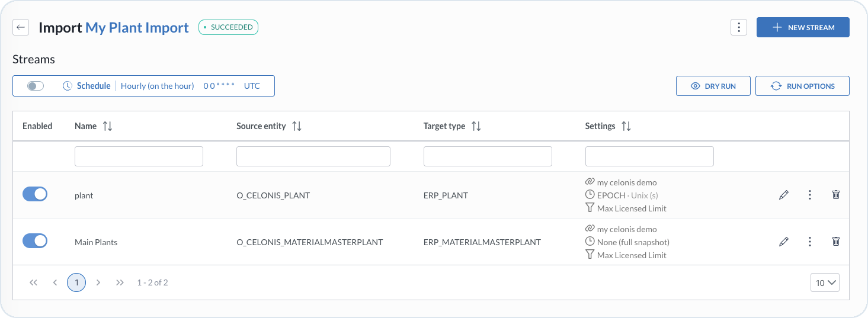
Task: Toggle the schedule switch on
Action: click(36, 86)
